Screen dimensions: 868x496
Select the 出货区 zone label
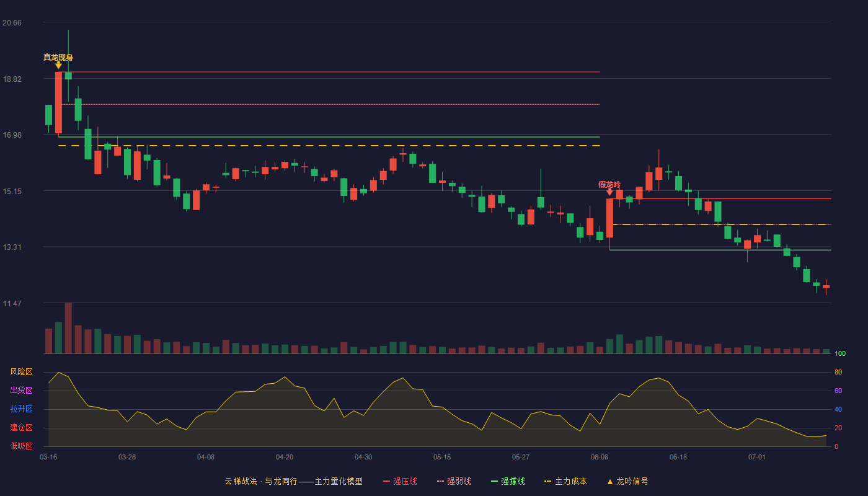pyautogui.click(x=21, y=391)
